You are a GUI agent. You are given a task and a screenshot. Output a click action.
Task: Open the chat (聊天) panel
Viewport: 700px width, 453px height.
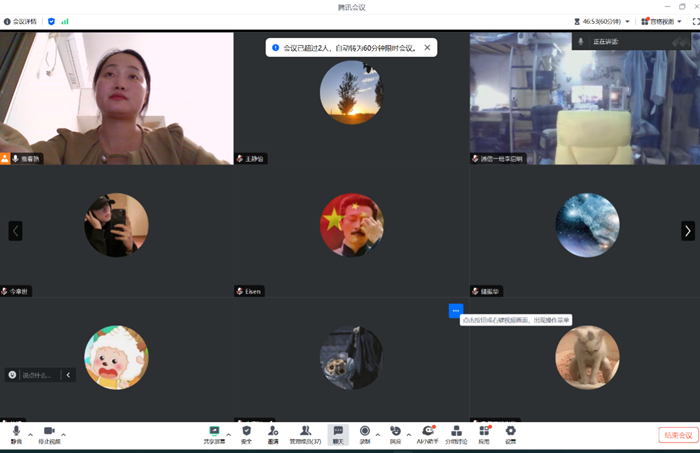(338, 432)
